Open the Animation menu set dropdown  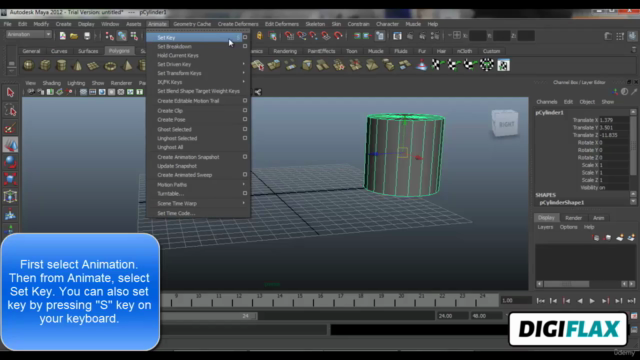pos(29,35)
